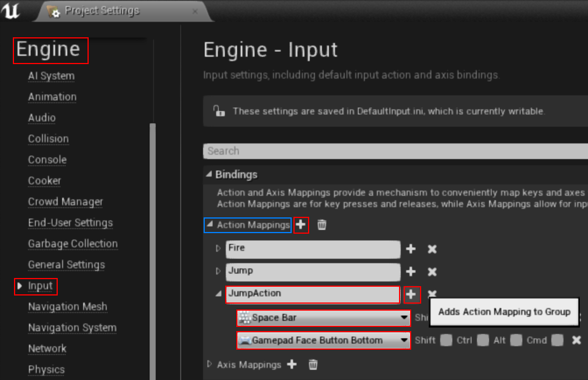This screenshot has width=588, height=380.
Task: Remove the Gamepad Face Button Bottom binding
Action: point(577,340)
